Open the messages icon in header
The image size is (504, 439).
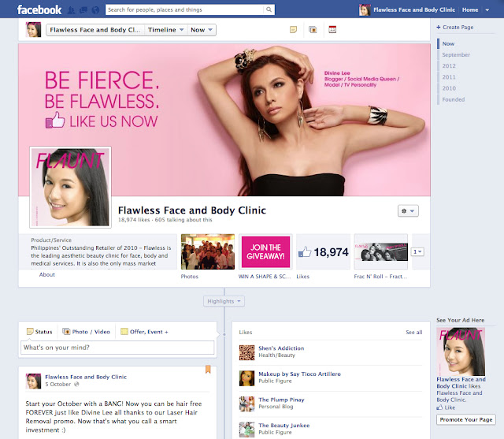(83, 10)
